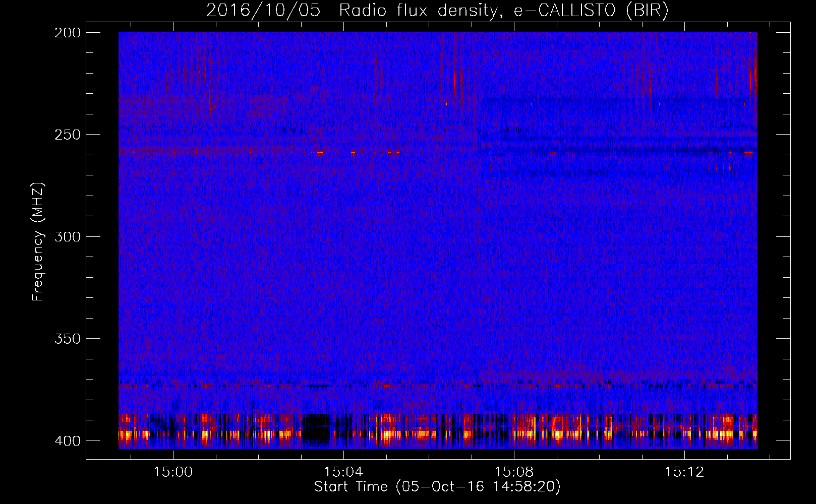
Task: Click the 15:12 time tick label
Action: (x=684, y=472)
